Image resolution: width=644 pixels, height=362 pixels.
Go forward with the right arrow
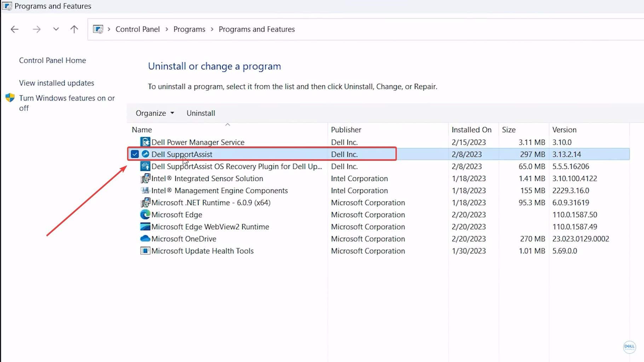[36, 29]
